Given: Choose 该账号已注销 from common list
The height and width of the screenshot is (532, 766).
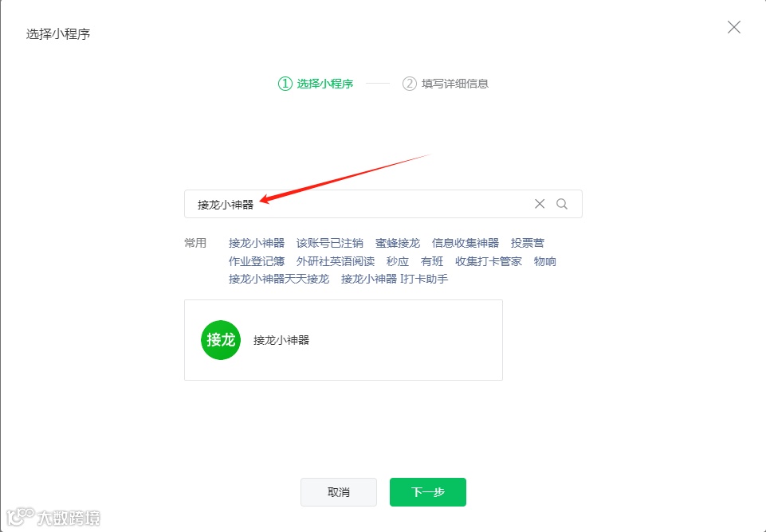Looking at the screenshot, I should (x=330, y=243).
